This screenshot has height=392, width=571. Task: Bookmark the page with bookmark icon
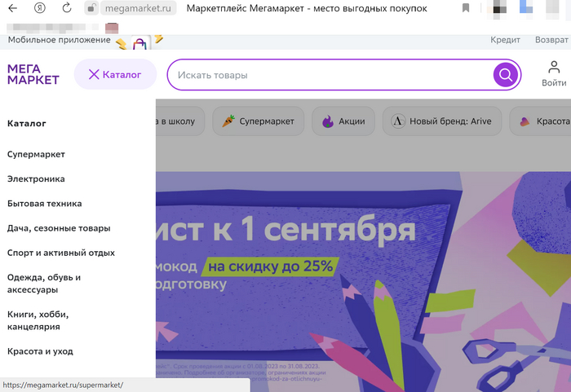click(x=466, y=8)
